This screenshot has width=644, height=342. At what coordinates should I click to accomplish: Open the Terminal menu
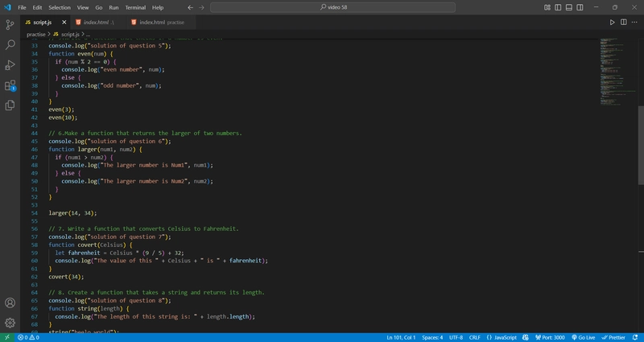(135, 7)
